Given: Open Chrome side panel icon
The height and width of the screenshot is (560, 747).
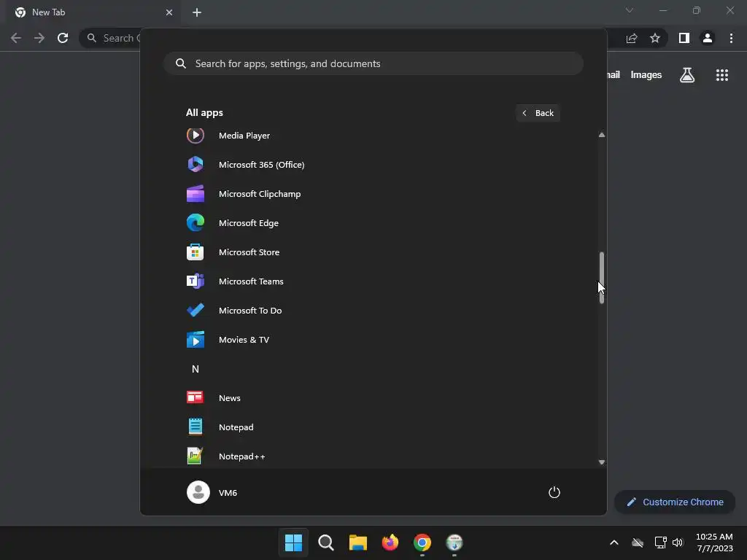Looking at the screenshot, I should (684, 38).
